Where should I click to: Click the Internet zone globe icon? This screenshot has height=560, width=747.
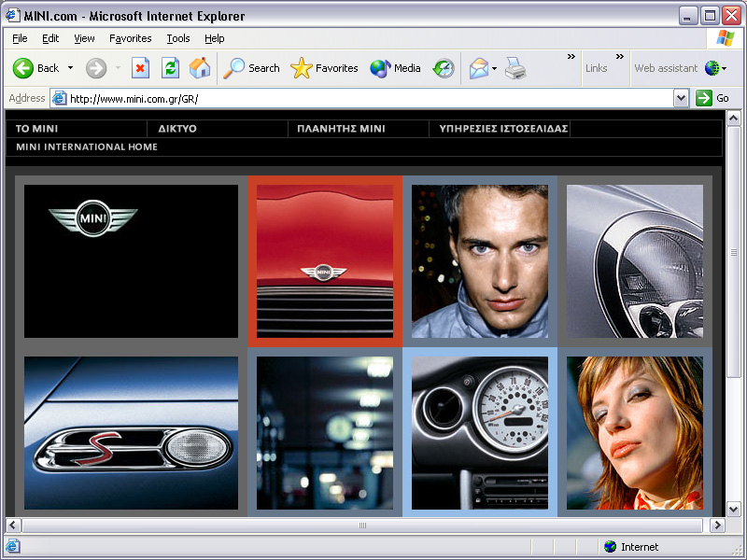[610, 547]
